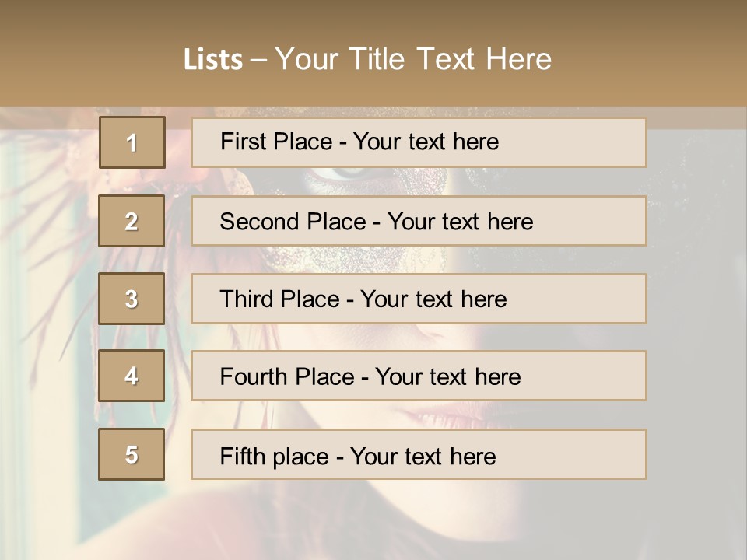
Task: Select the number 4 box
Action: click(x=132, y=376)
